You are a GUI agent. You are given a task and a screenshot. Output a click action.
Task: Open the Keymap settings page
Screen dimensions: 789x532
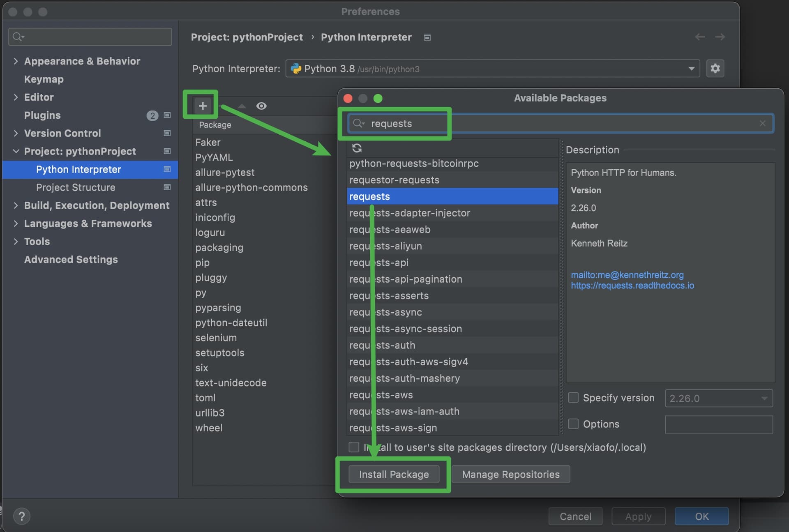pyautogui.click(x=44, y=79)
